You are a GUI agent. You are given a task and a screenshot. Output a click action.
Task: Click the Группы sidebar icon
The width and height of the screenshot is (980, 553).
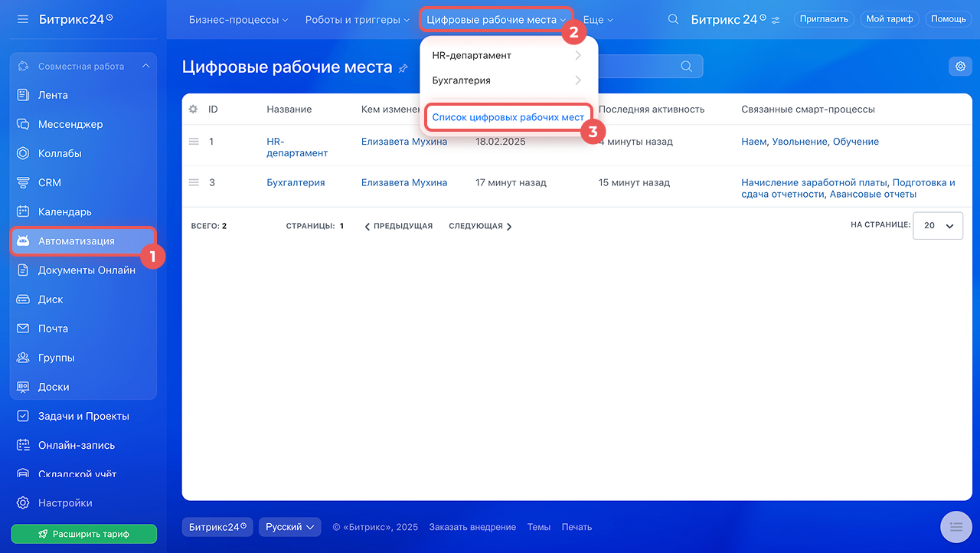tap(23, 358)
